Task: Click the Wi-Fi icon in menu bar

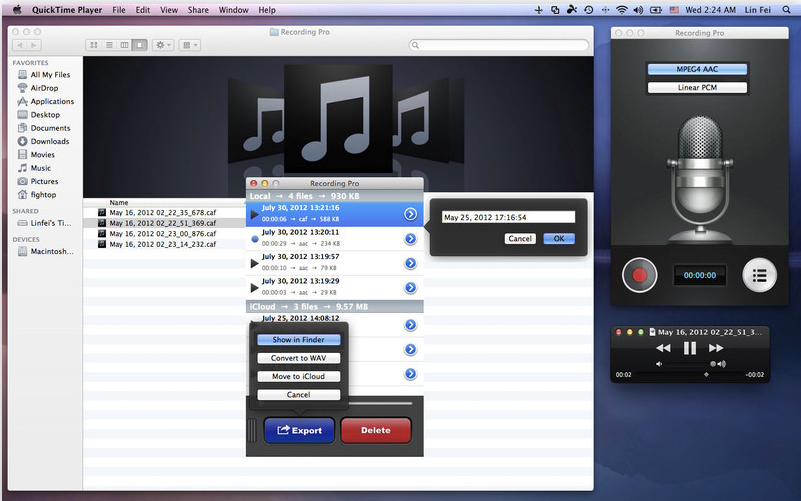Action: 621,10
